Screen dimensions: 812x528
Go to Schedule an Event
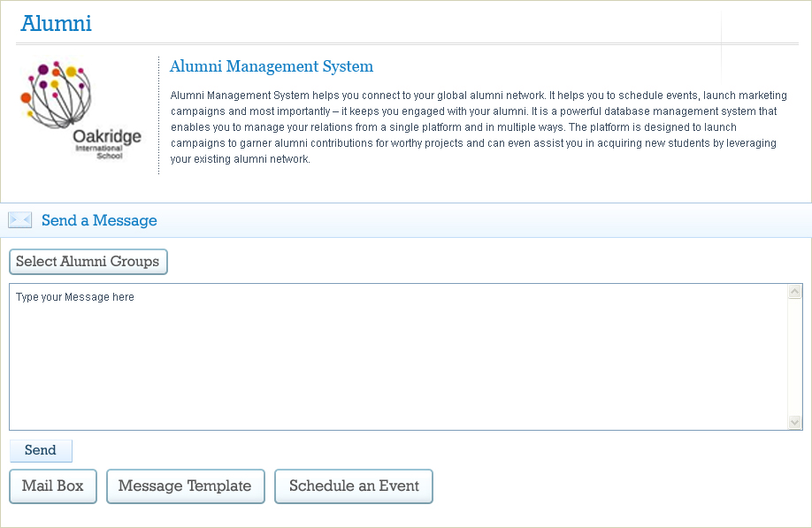point(354,486)
